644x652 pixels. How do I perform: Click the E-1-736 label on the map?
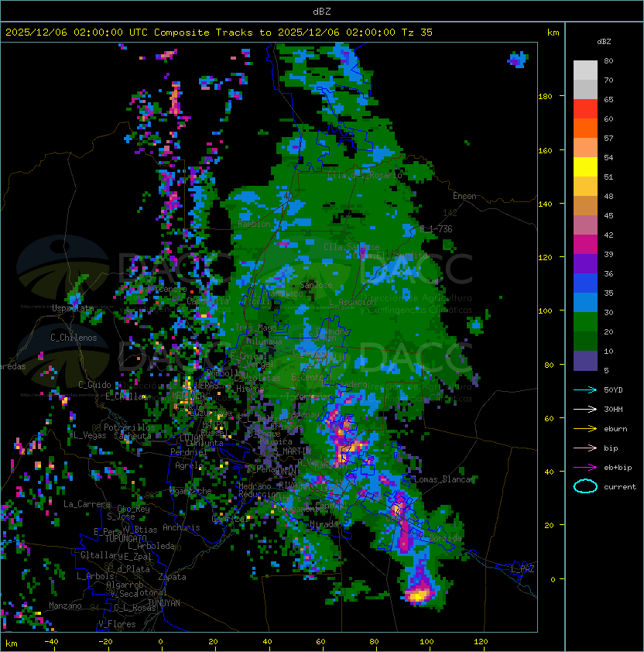[x=436, y=228]
